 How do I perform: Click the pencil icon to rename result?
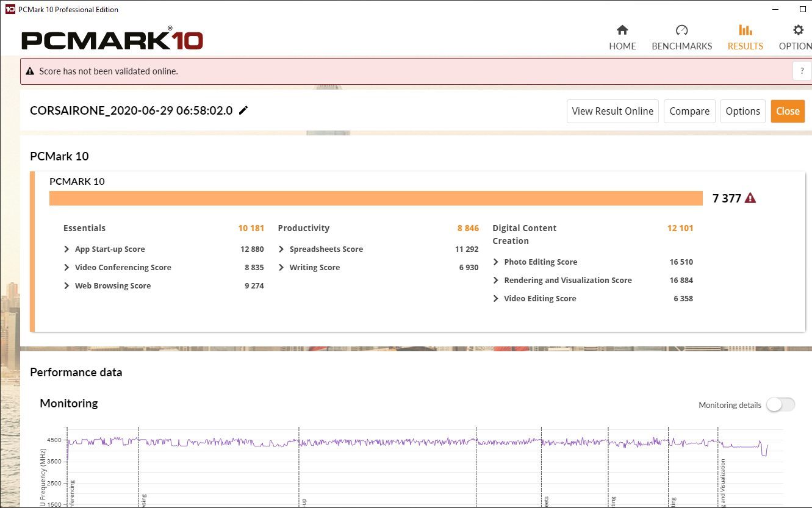243,110
